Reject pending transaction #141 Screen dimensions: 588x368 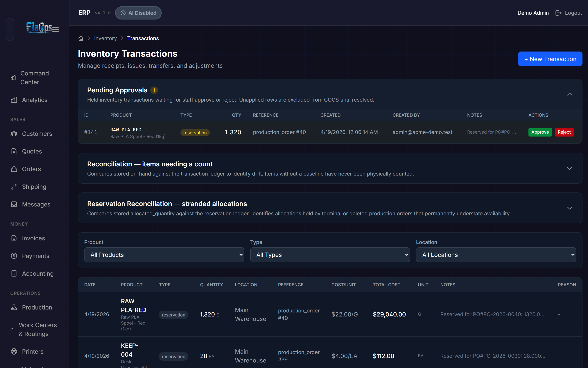(x=564, y=132)
